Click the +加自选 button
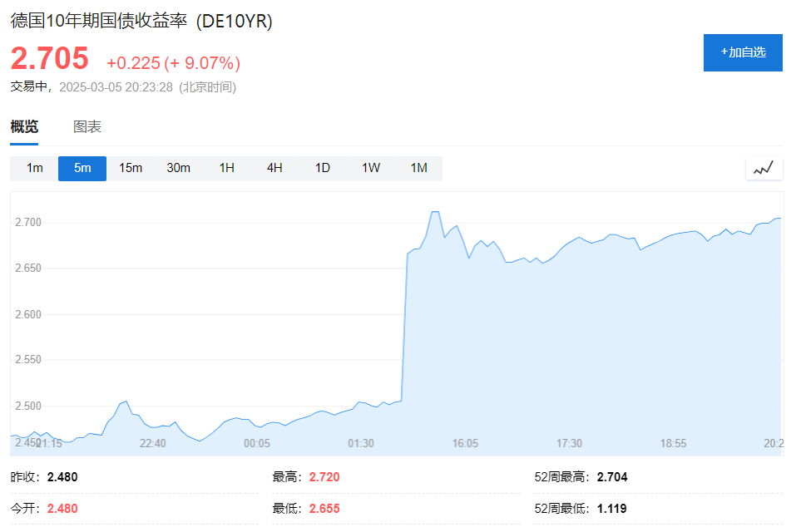 click(x=742, y=52)
